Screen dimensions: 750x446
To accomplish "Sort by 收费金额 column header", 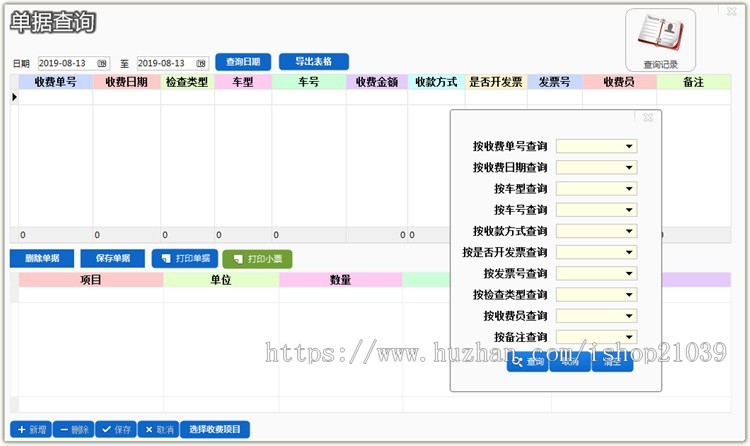I will (x=377, y=82).
